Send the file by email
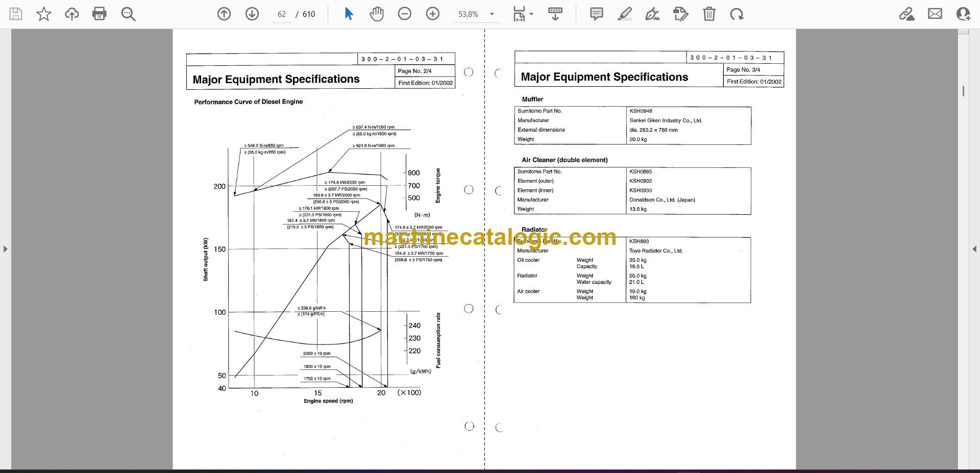 click(935, 14)
